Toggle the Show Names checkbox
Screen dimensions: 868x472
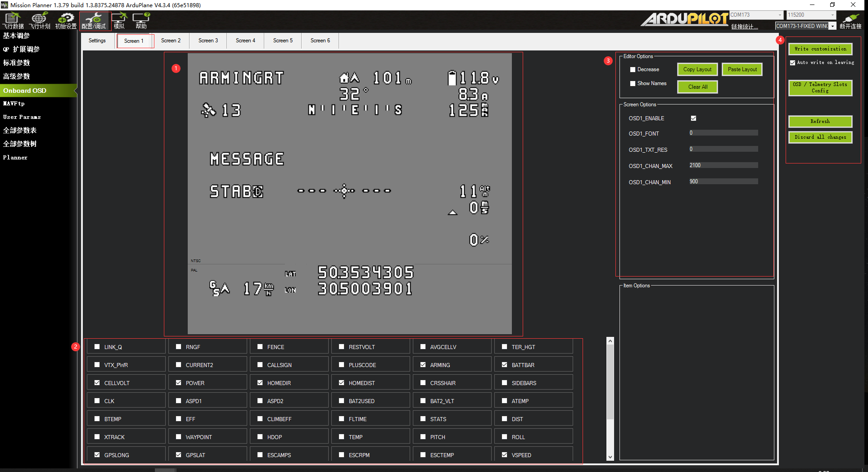[x=633, y=83]
